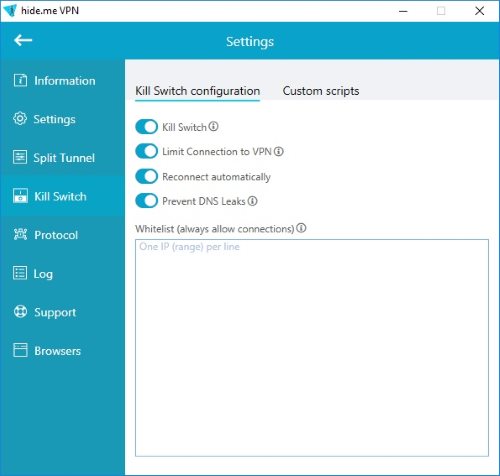Show info icon next to Whitelist label

[301, 228]
